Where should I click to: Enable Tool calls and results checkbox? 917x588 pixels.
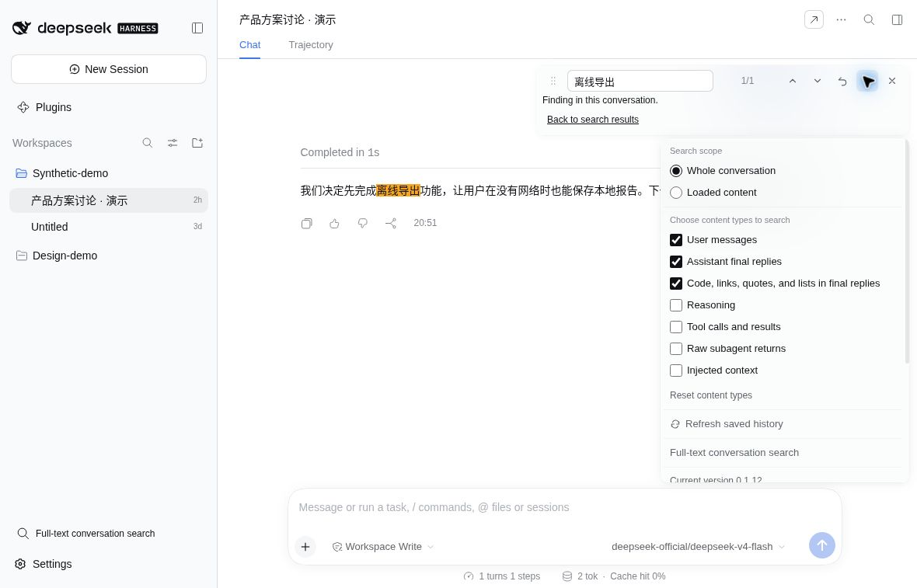[x=676, y=326]
